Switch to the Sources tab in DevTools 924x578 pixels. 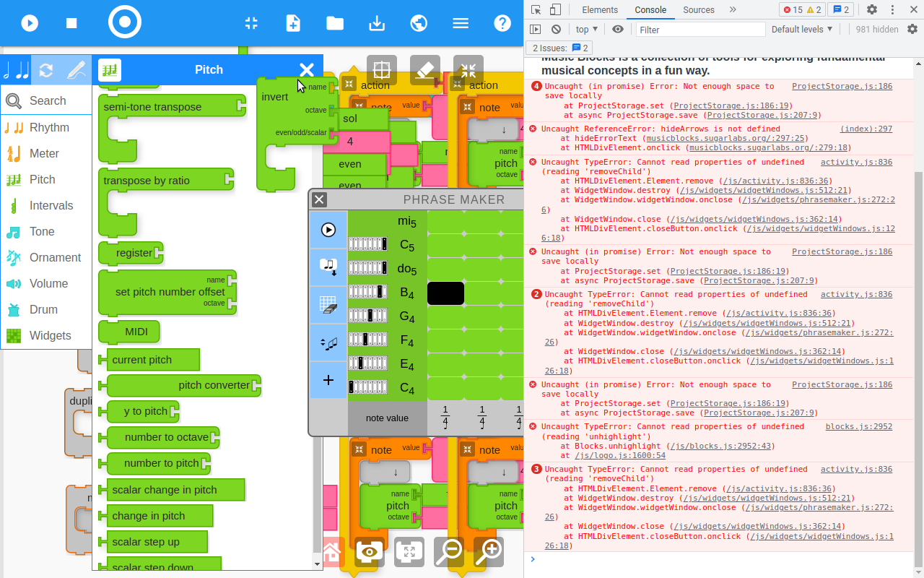(699, 9)
